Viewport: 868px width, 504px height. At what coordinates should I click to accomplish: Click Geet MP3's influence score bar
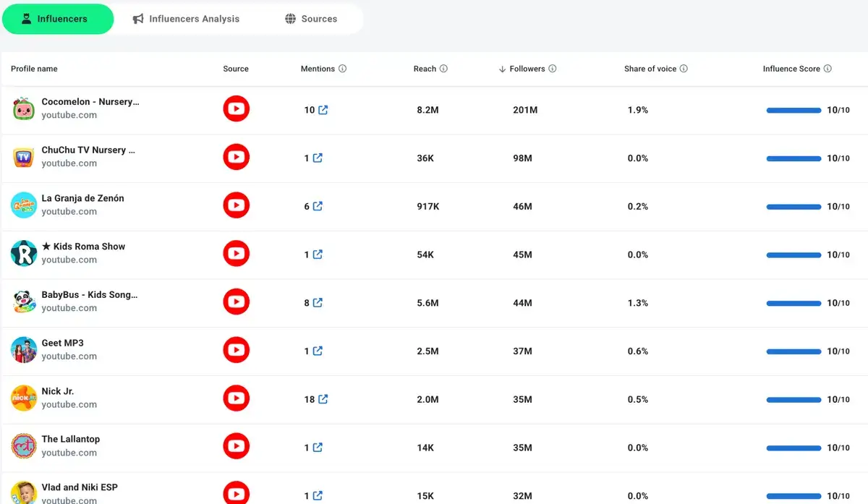[x=793, y=351]
